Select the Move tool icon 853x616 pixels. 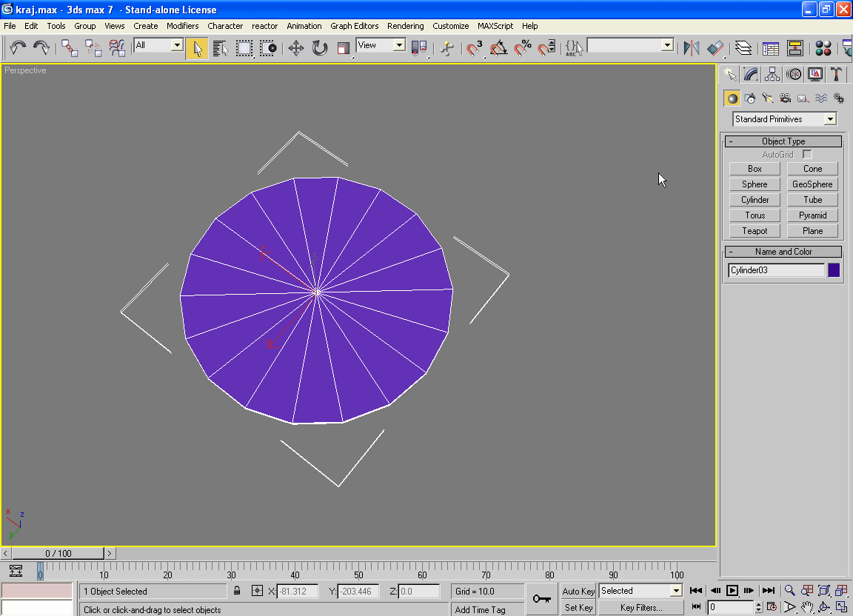[296, 48]
